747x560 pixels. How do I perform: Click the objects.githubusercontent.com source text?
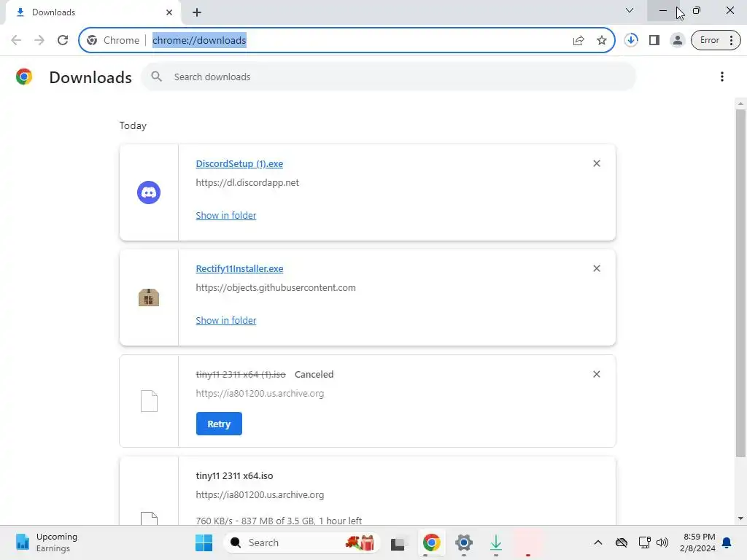(276, 287)
